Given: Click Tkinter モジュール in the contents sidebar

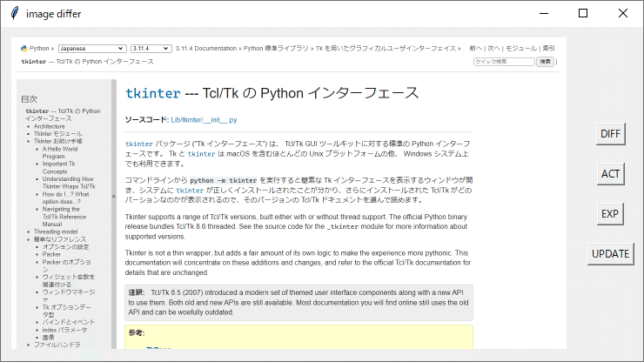Looking at the screenshot, I should tap(58, 134).
